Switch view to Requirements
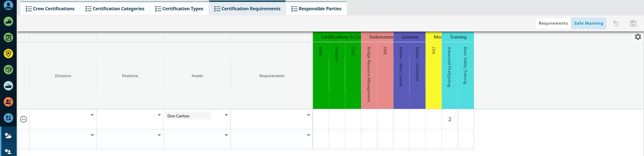Viewport: 644px width, 156px height. (553, 23)
